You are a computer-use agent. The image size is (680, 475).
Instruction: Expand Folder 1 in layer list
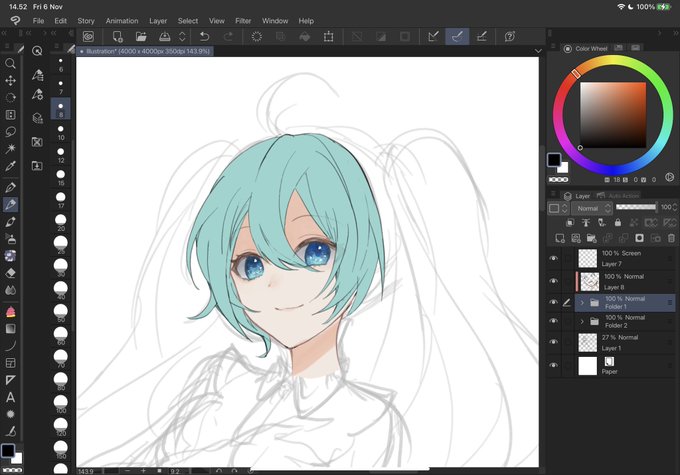click(x=582, y=302)
